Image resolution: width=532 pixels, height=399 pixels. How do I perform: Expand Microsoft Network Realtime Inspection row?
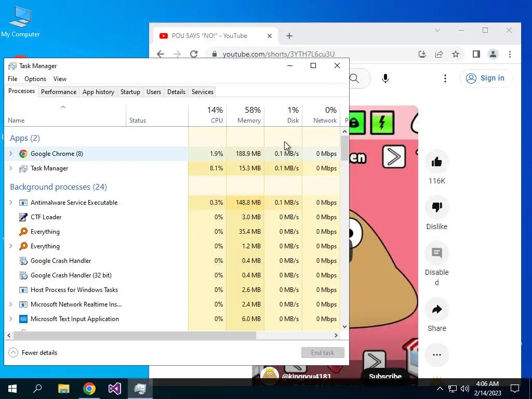point(10,304)
